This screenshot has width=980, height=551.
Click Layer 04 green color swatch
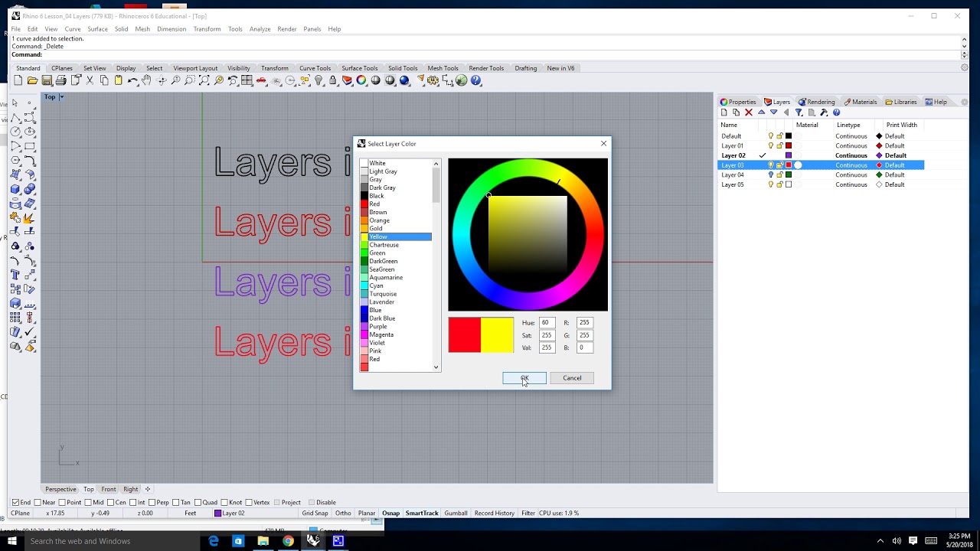pyautogui.click(x=789, y=174)
